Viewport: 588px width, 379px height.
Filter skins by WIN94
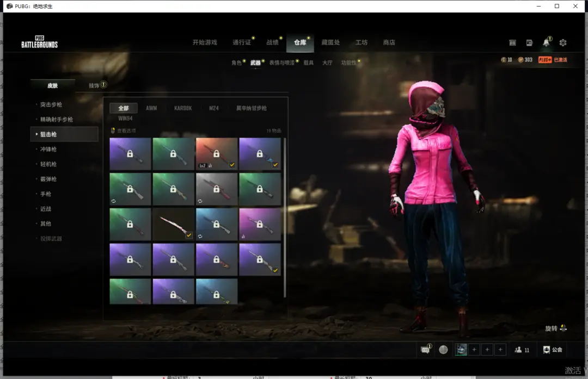point(125,119)
